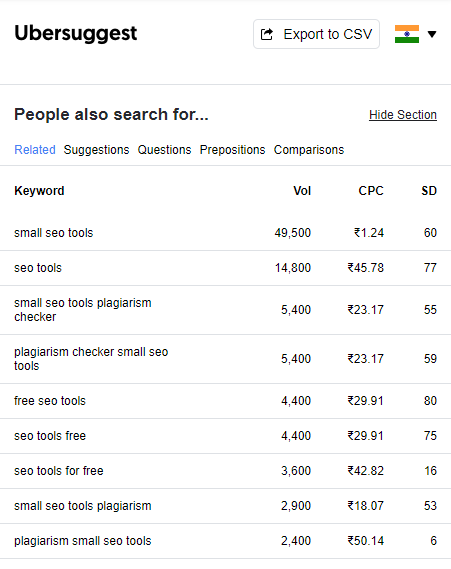Click the India flag icon
This screenshot has height=569, width=451.
[407, 34]
